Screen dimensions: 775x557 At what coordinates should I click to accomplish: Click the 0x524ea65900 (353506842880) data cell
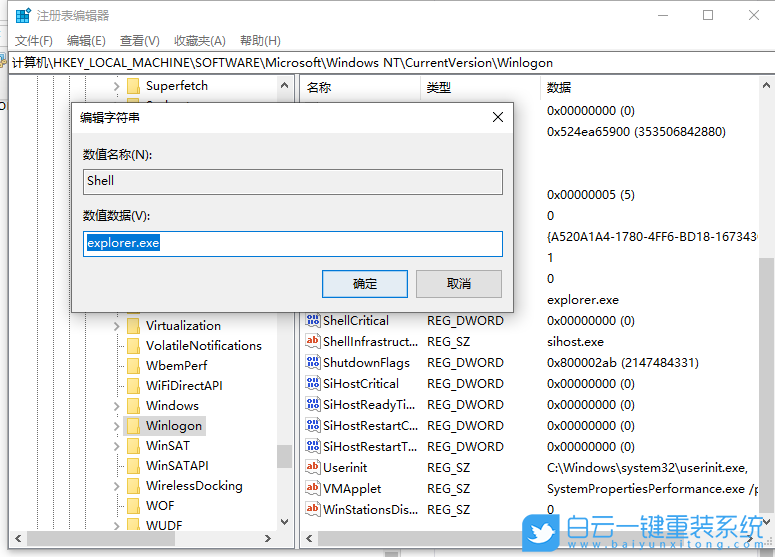click(x=636, y=132)
